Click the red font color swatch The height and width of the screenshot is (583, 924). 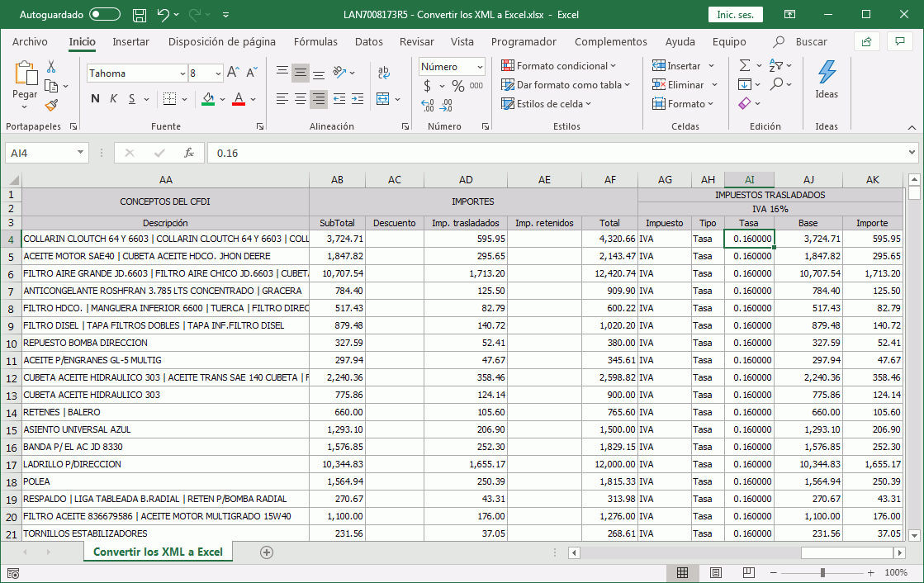(x=239, y=99)
